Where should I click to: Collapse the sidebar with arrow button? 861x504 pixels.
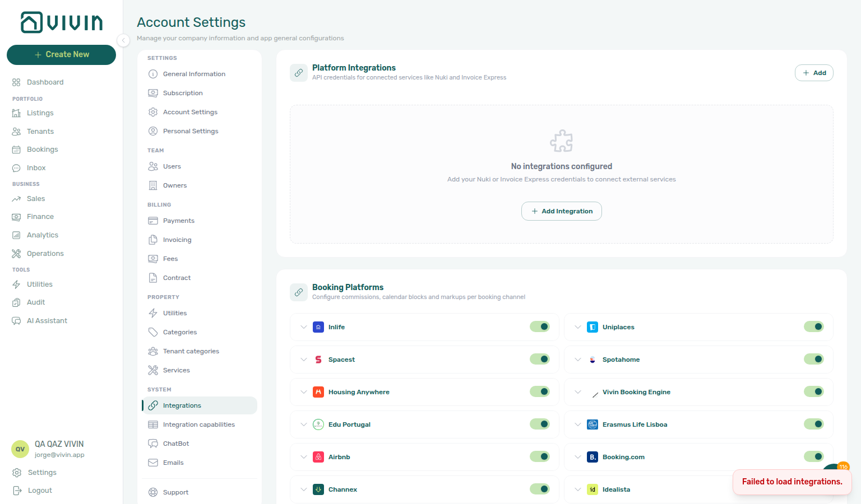tap(123, 40)
